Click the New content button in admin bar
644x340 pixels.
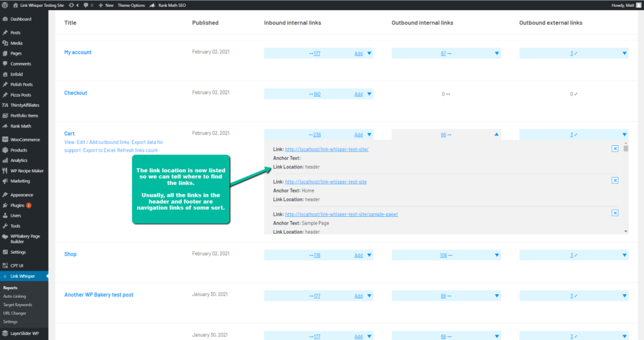(x=106, y=5)
